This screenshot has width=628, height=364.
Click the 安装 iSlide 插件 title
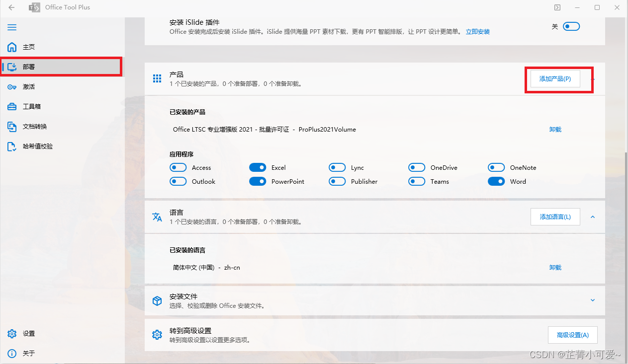tap(194, 23)
